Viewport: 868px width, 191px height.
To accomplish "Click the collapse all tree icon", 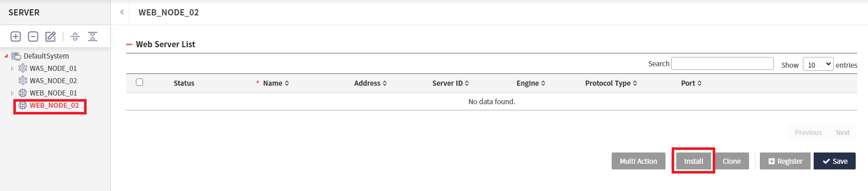I will coord(93,36).
